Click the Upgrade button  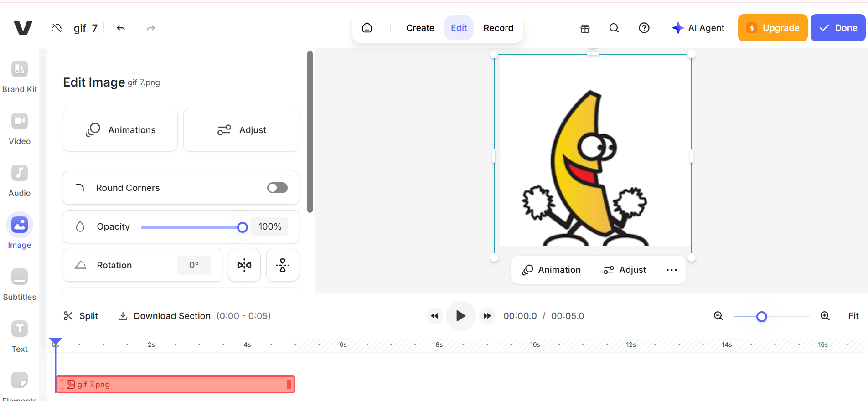click(773, 28)
